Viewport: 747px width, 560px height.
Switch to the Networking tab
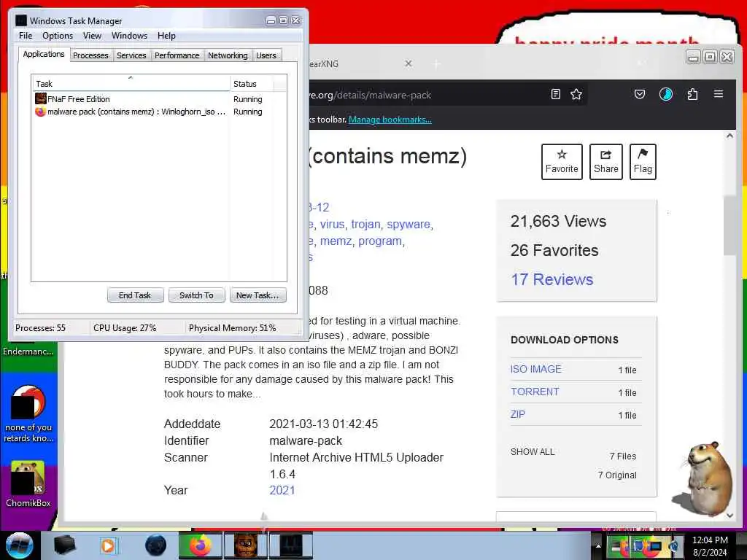pos(228,55)
